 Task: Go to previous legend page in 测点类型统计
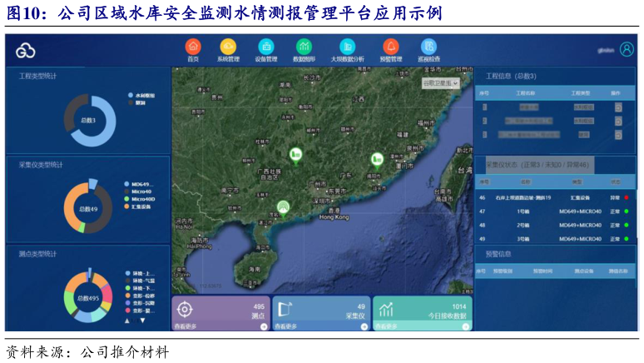click(x=127, y=321)
